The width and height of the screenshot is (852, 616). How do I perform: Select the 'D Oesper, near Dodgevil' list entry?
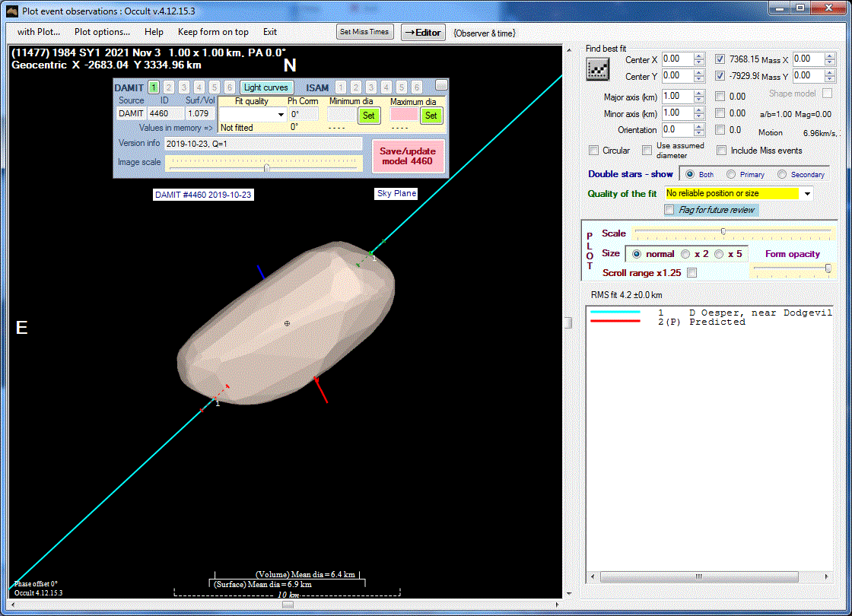[x=711, y=313]
